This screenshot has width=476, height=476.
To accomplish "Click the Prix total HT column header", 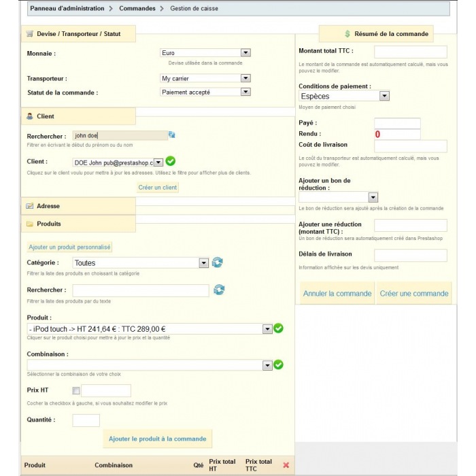I will click(222, 465).
